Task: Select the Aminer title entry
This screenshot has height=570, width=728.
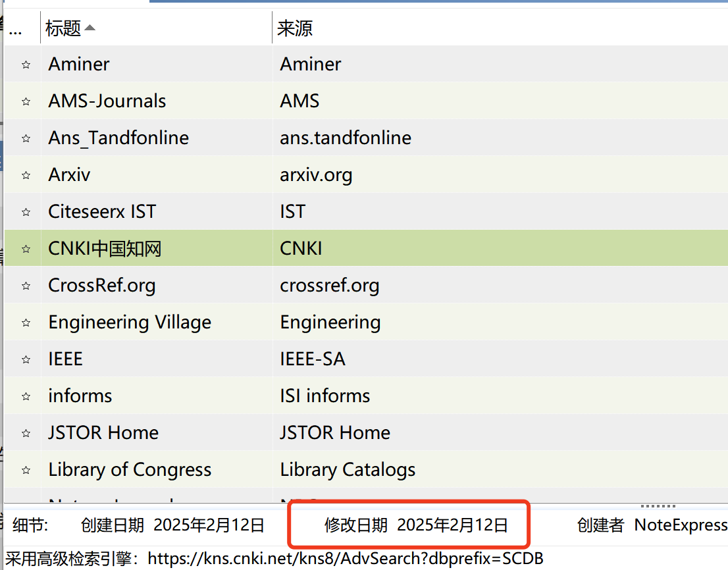Action: [79, 64]
